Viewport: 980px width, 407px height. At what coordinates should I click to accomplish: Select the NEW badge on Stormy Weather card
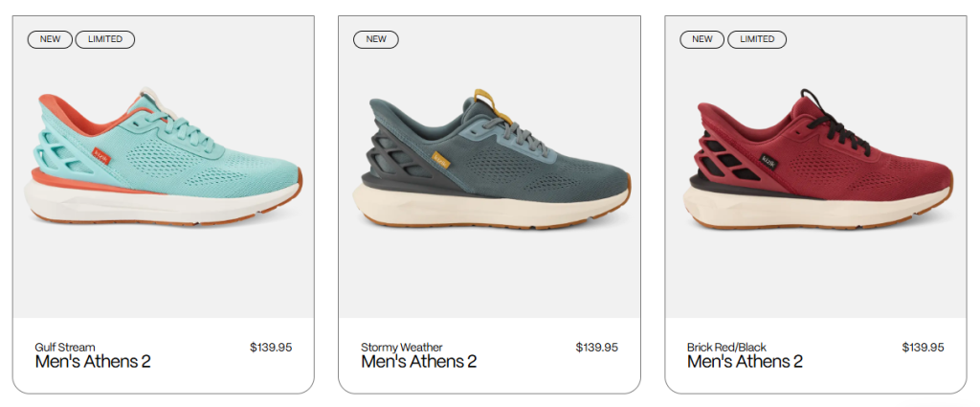pyautogui.click(x=376, y=39)
